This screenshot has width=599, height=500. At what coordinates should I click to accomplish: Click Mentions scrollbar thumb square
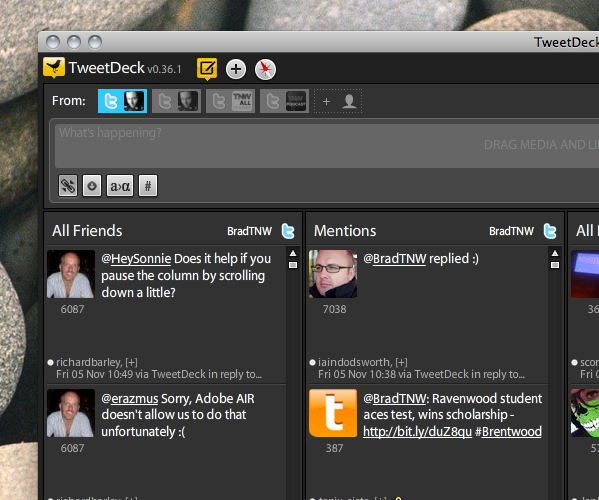point(555,265)
